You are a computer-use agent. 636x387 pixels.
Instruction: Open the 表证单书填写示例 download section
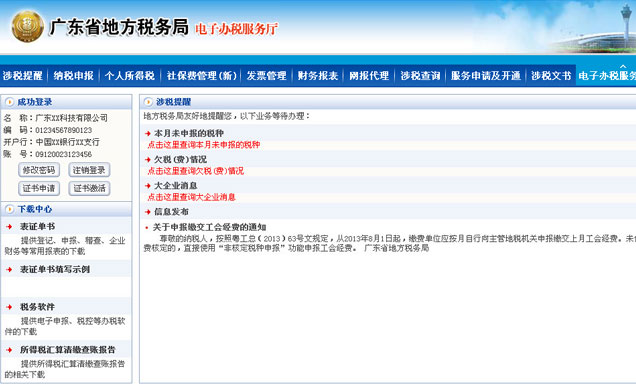click(55, 269)
